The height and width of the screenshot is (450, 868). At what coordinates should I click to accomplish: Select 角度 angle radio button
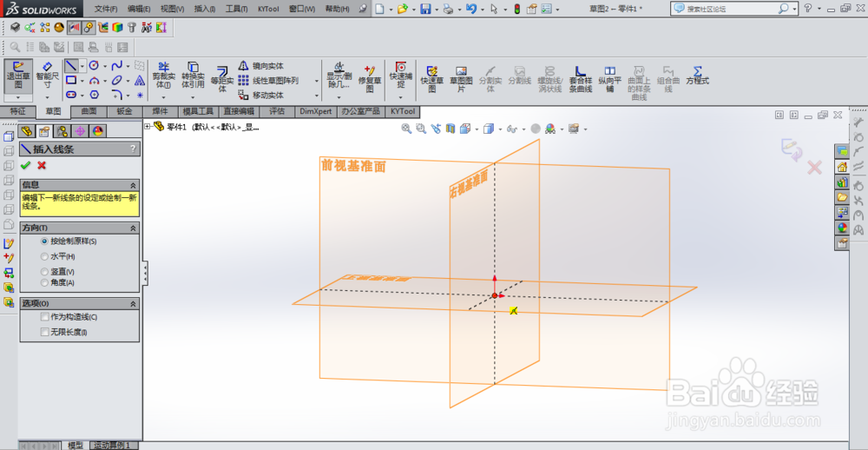click(x=45, y=282)
